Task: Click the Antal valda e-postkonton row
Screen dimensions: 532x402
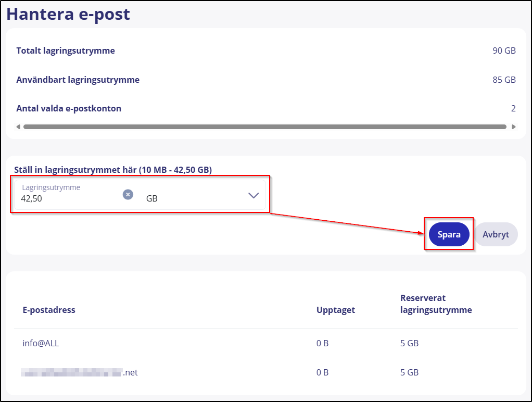Action: coord(69,108)
